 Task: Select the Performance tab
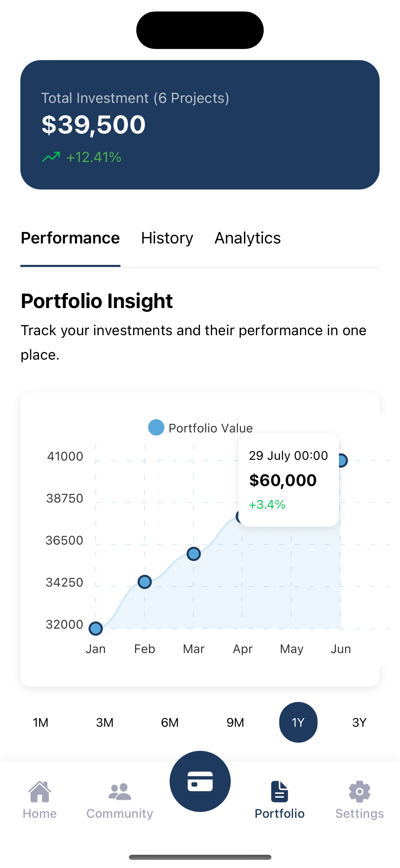click(70, 238)
